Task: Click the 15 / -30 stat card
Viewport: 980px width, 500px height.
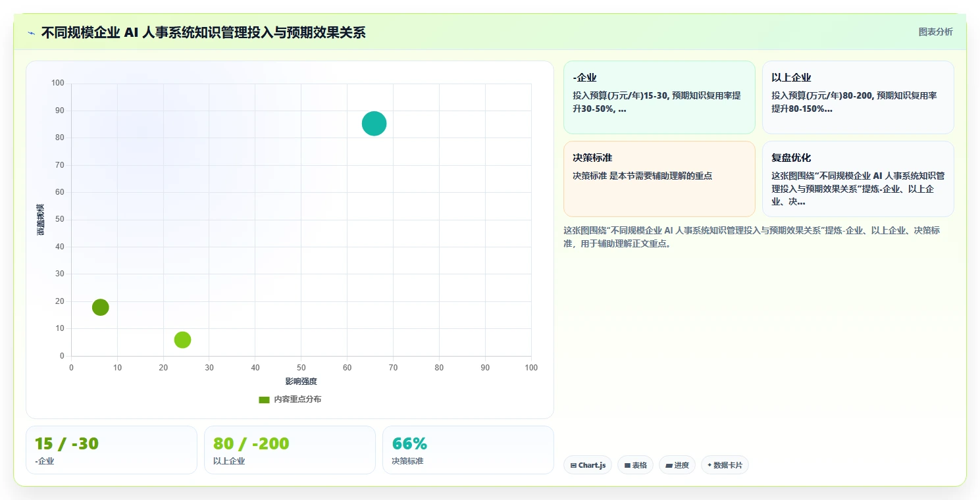Action: click(111, 450)
